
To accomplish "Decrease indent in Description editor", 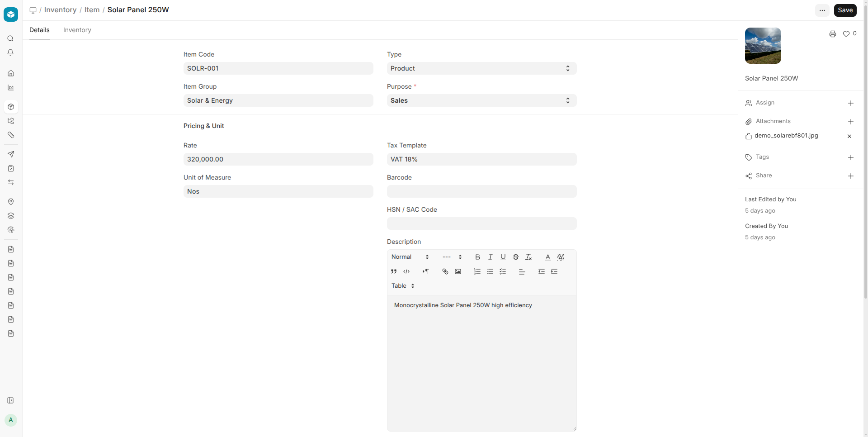I will point(542,271).
